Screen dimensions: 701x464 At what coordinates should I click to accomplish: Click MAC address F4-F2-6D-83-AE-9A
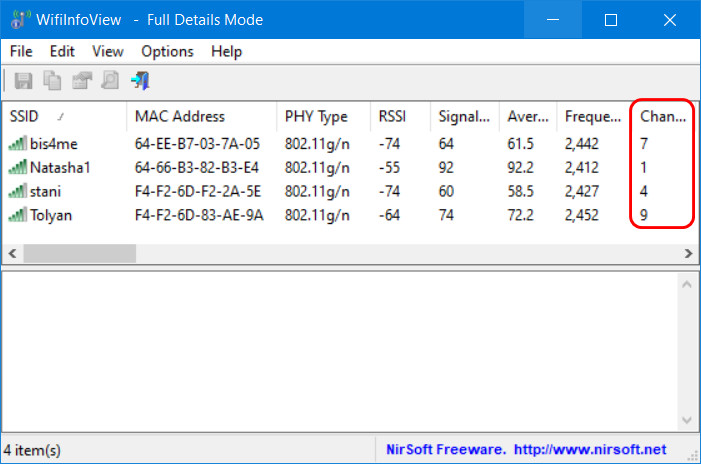point(199,215)
